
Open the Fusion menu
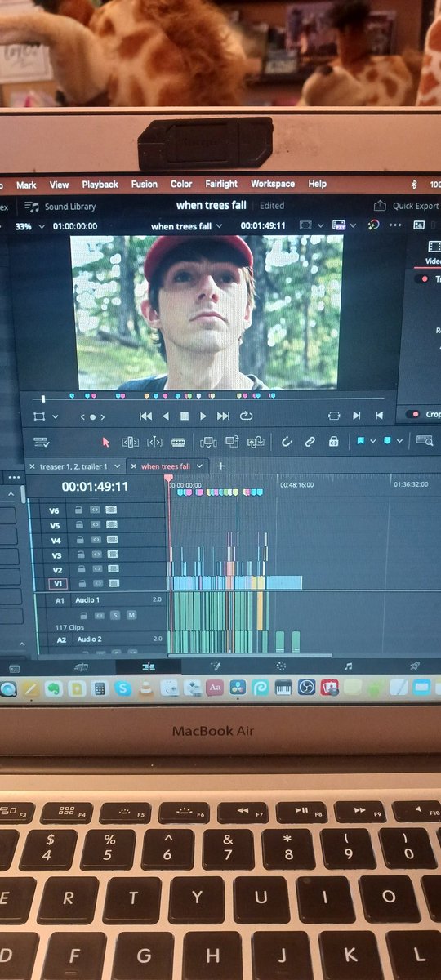[x=145, y=185]
